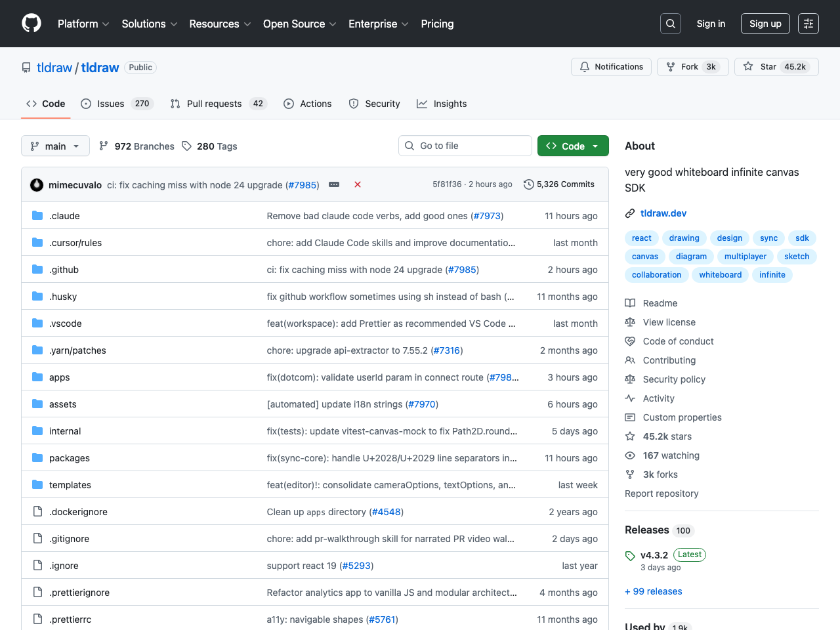
Task: Expand commit message ellipsis icon
Action: [334, 184]
